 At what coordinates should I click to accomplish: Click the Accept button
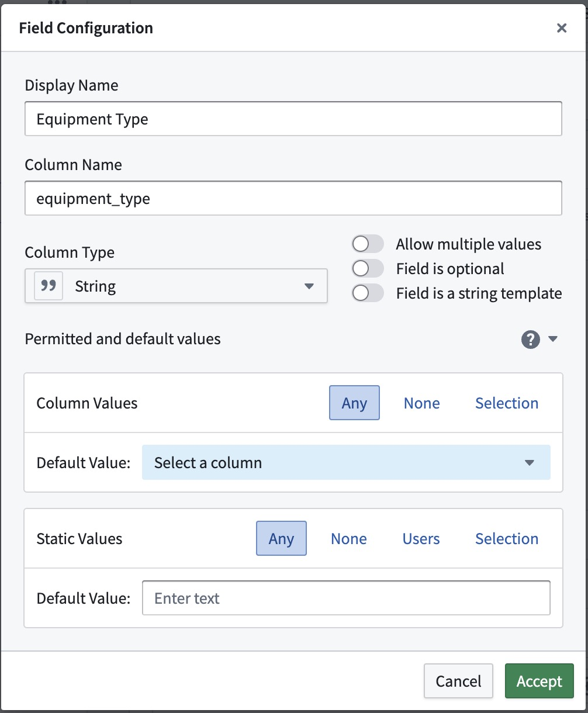tap(539, 681)
